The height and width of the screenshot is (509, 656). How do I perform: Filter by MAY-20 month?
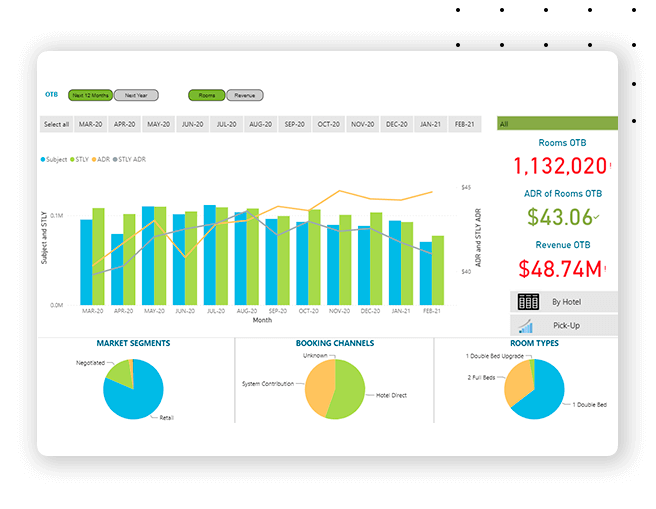pyautogui.click(x=159, y=124)
